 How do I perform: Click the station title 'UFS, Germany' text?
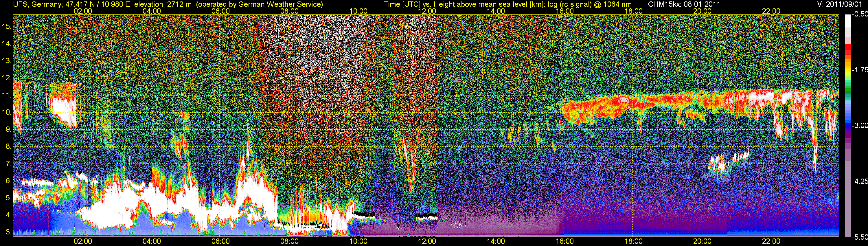point(37,4)
